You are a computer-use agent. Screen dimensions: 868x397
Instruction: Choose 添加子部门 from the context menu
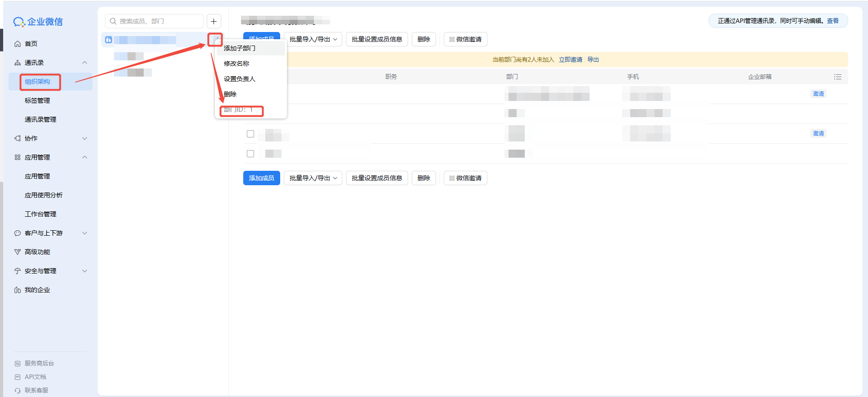240,48
